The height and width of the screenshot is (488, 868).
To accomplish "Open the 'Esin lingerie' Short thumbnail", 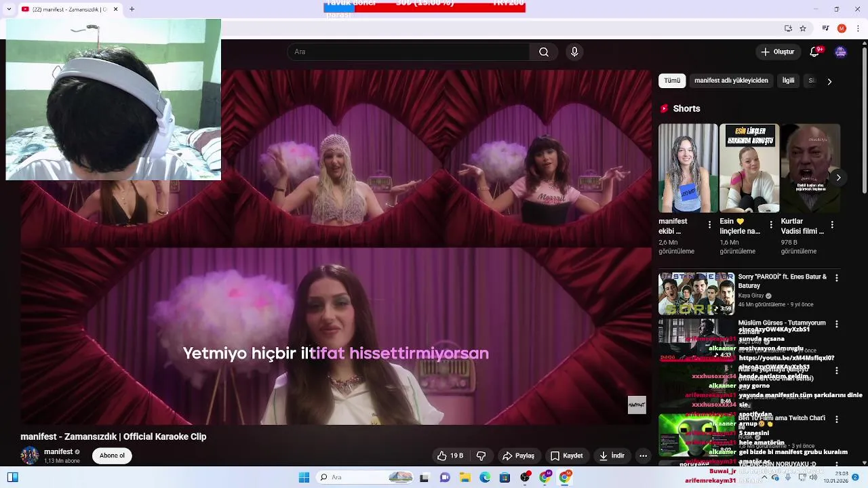I will (x=749, y=168).
